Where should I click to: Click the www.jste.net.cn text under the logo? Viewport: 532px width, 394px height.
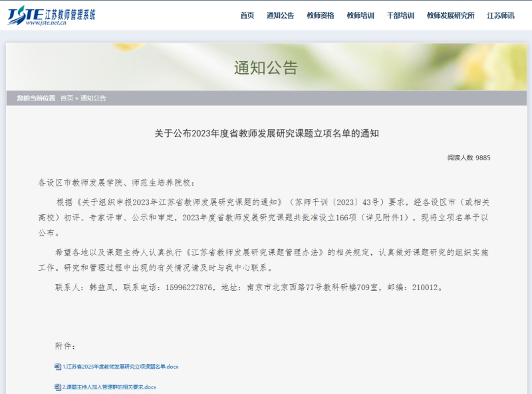tap(46, 23)
